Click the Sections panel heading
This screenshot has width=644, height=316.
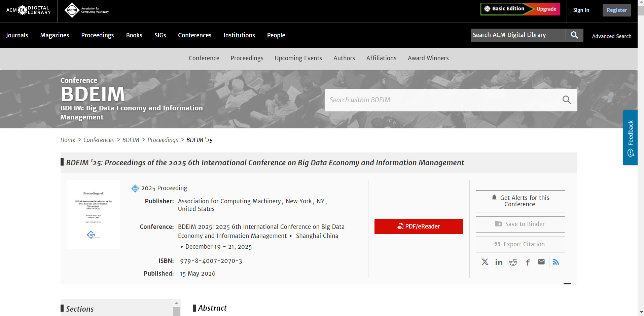80,309
